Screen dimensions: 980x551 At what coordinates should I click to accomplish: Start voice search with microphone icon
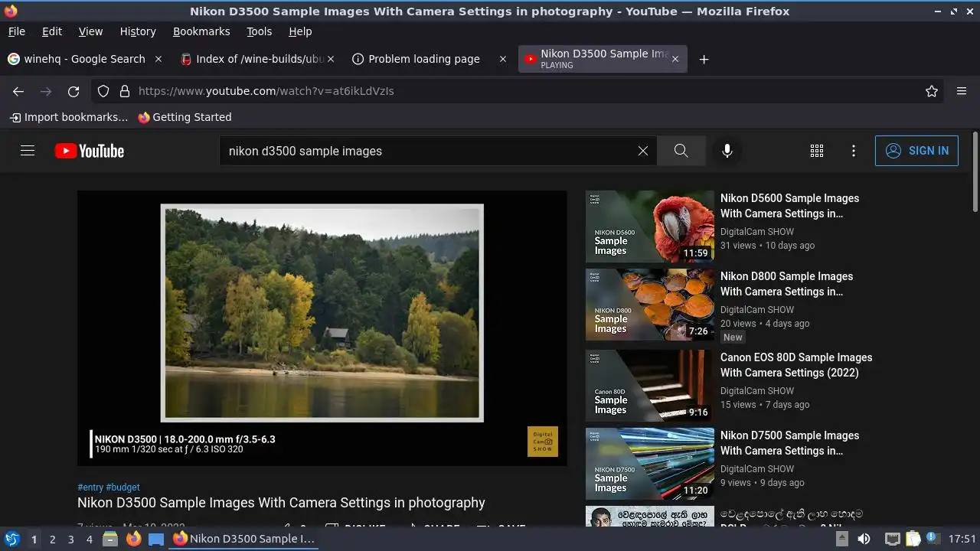[x=727, y=151]
